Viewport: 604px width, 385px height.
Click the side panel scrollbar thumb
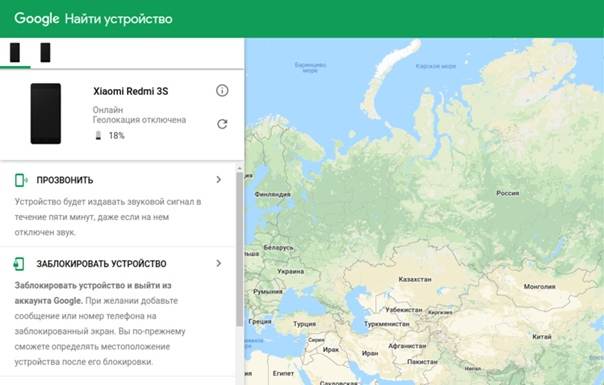point(239,249)
